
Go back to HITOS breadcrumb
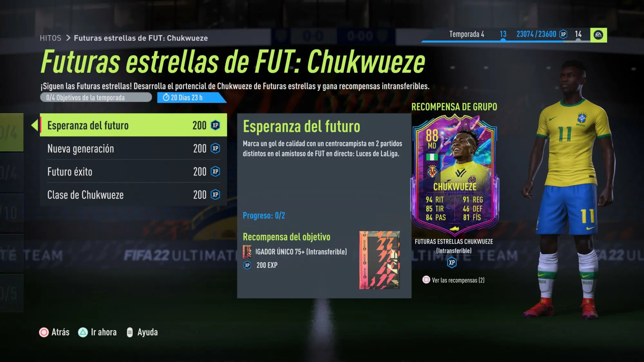(51, 38)
